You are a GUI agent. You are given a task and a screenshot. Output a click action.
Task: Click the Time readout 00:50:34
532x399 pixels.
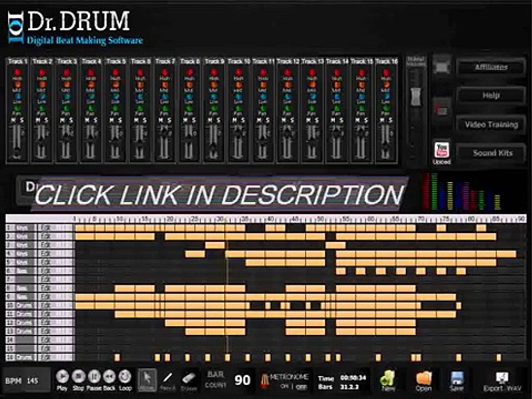353,377
